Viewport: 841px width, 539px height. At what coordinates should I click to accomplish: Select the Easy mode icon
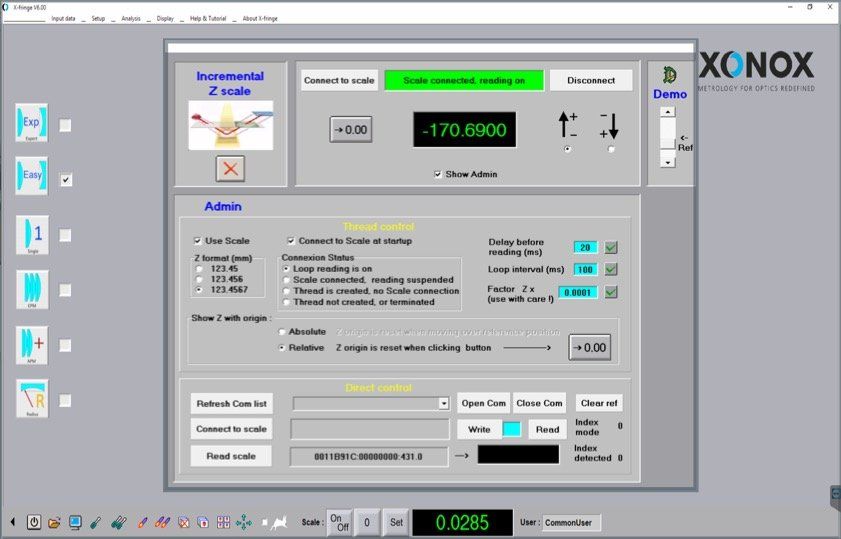[32, 177]
